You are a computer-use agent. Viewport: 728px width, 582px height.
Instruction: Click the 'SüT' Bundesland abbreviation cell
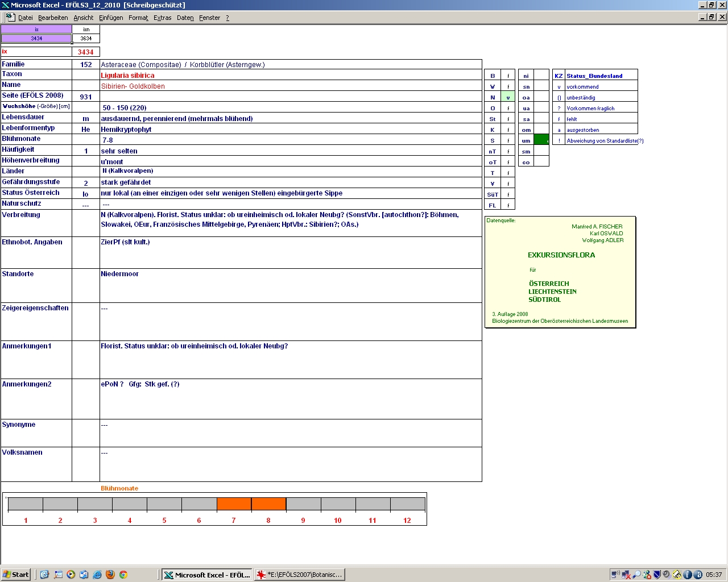[493, 194]
